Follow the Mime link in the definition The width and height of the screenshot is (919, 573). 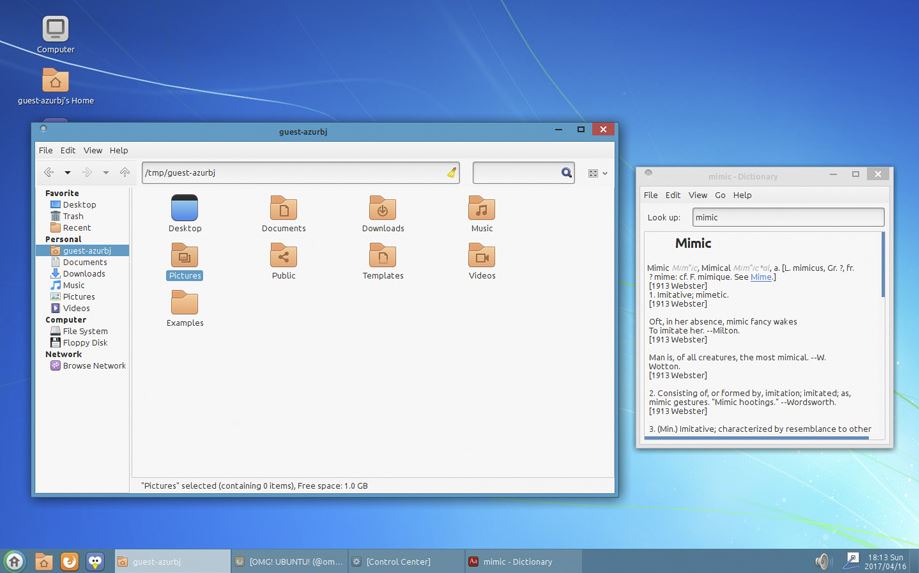(x=761, y=277)
